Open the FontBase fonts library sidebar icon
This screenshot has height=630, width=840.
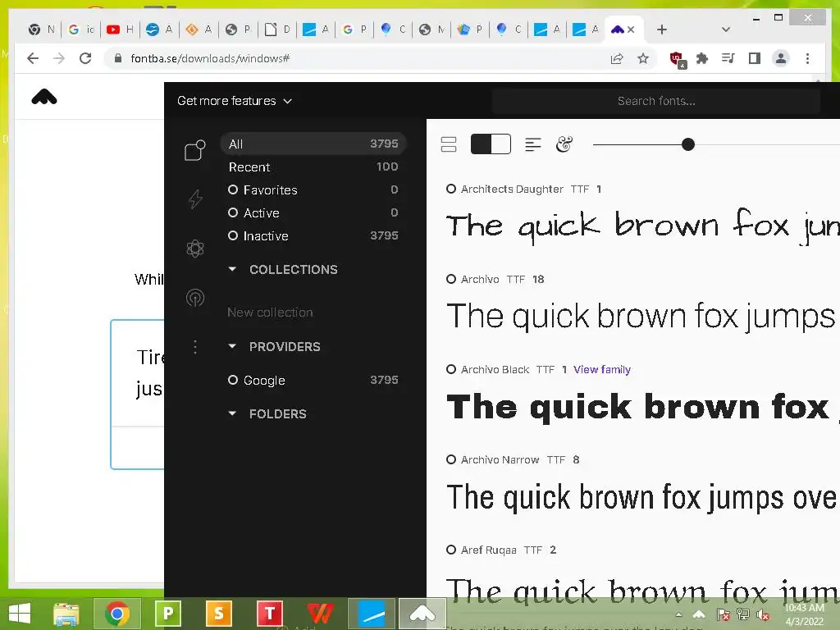(x=195, y=150)
